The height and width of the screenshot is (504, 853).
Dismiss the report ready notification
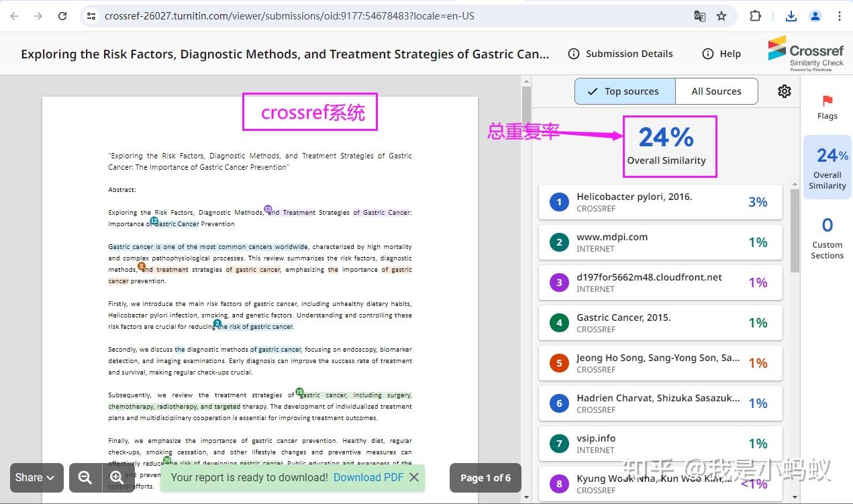[x=414, y=477]
